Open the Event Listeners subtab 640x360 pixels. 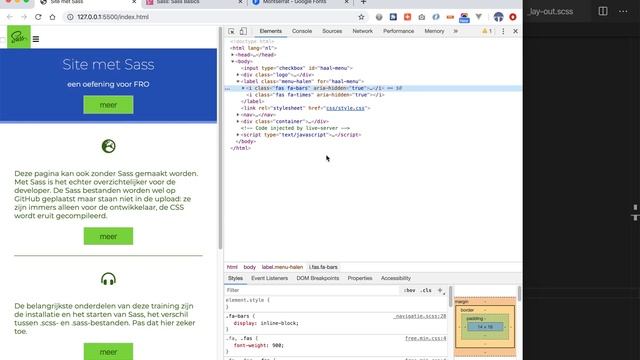tap(269, 278)
